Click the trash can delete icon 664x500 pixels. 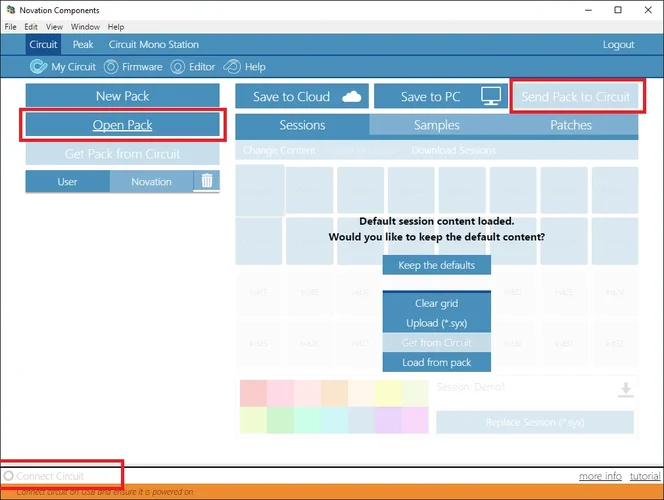(207, 181)
